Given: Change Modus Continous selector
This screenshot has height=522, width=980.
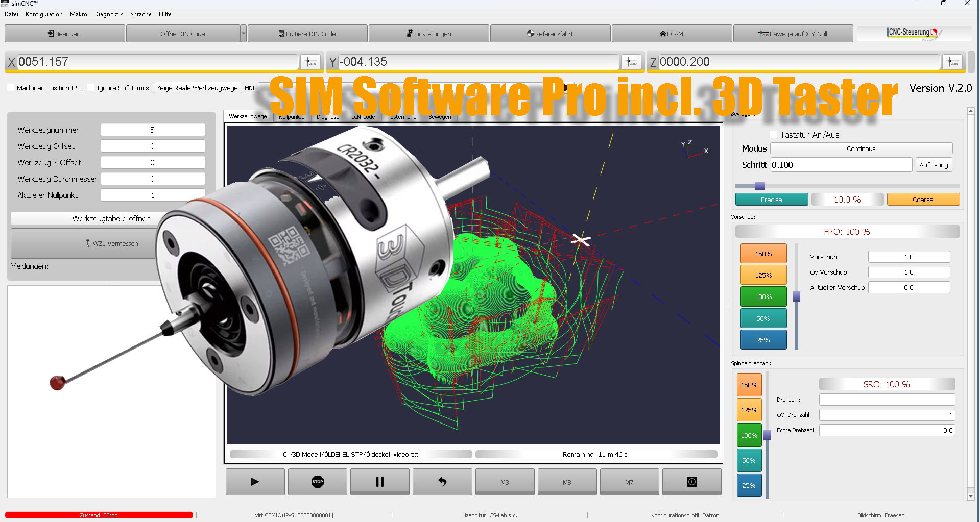Looking at the screenshot, I should coord(861,148).
